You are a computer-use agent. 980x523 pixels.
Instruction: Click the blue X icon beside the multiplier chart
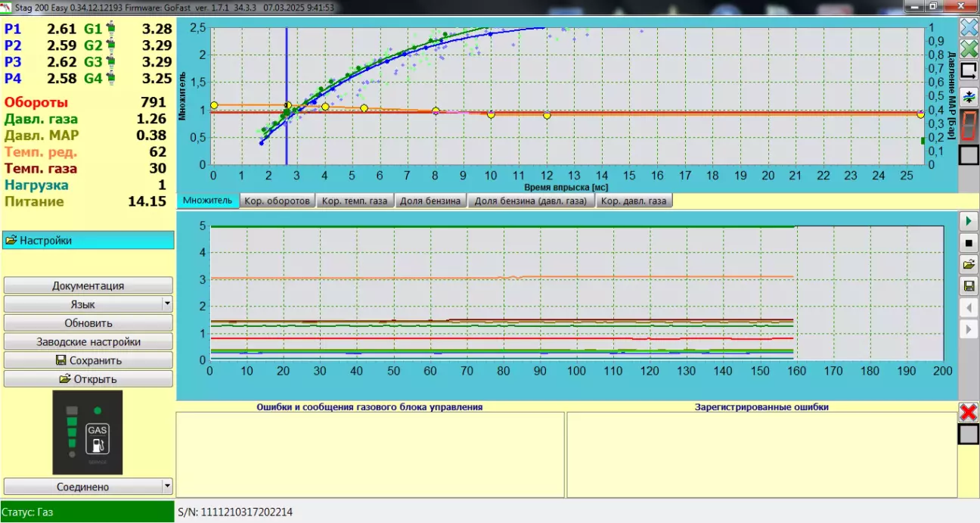click(969, 28)
